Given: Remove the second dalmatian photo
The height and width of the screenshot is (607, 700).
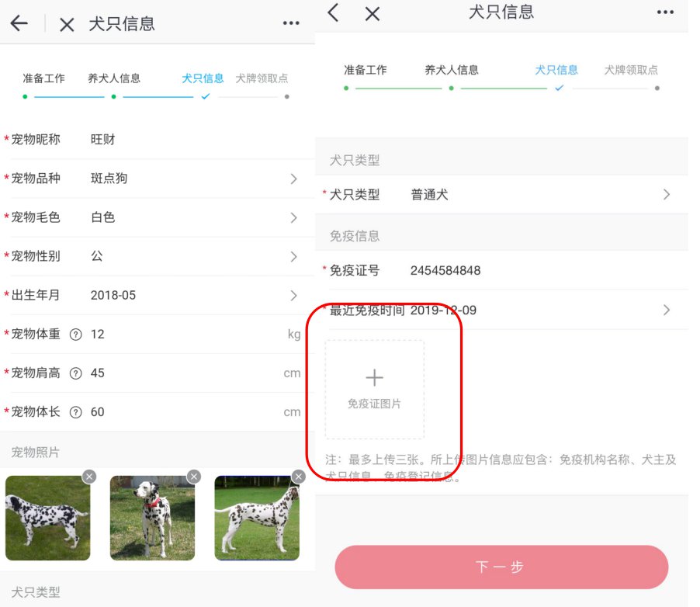Looking at the screenshot, I should (194, 477).
